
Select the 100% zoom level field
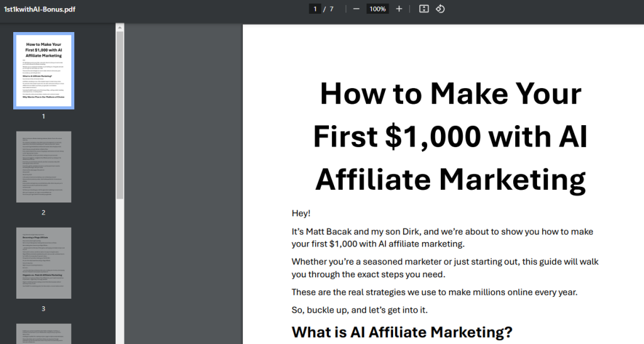pyautogui.click(x=377, y=9)
